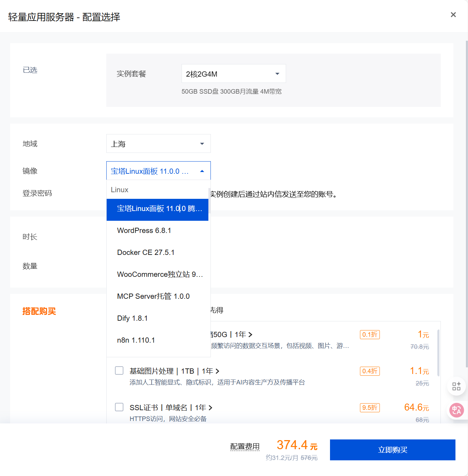Viewport: 468px width, 476px height.
Task: Expand the 基础图片处理 detail chevron
Action: (x=217, y=371)
